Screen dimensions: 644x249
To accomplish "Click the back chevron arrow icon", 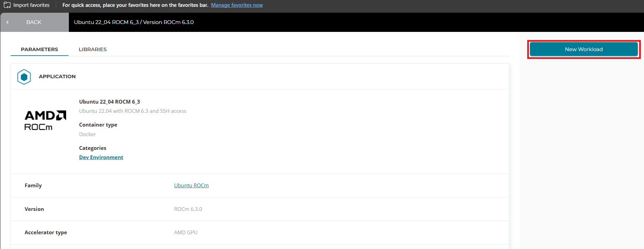I will [x=8, y=22].
